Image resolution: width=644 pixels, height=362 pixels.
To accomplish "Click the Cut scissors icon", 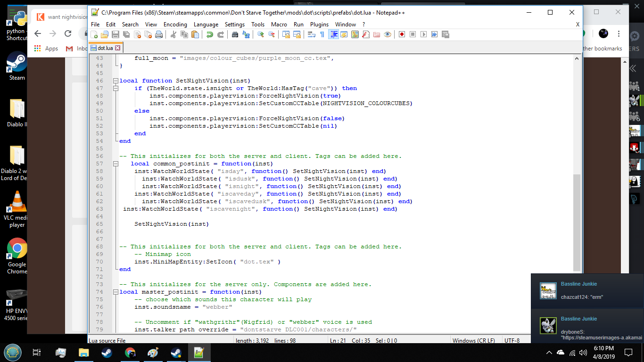I will point(173,34).
